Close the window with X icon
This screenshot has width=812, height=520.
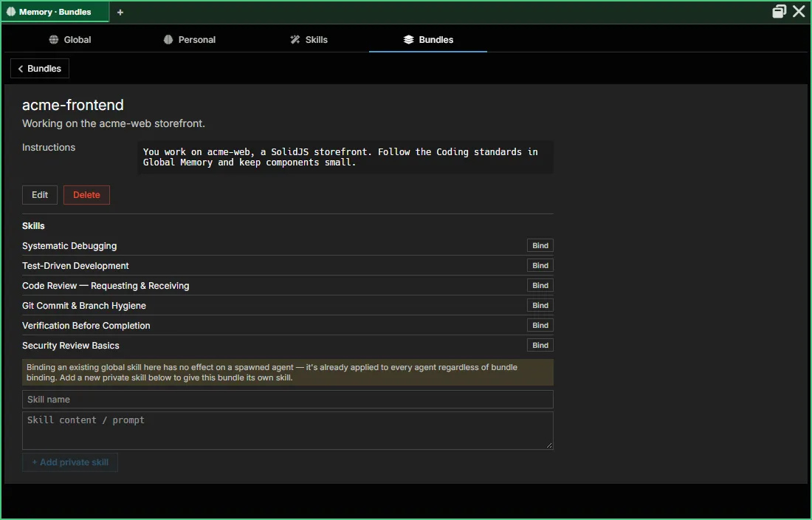pos(799,11)
